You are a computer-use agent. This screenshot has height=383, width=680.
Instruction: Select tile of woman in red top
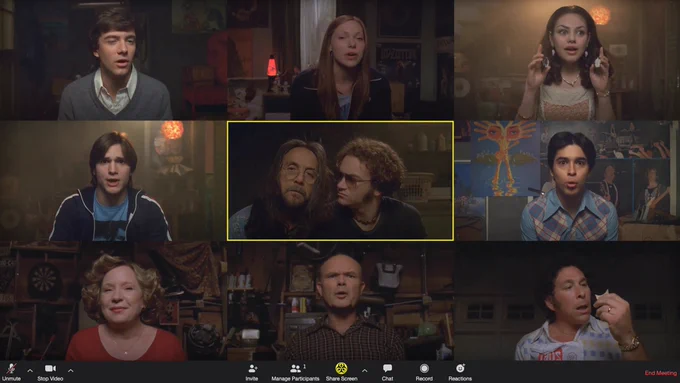click(113, 301)
